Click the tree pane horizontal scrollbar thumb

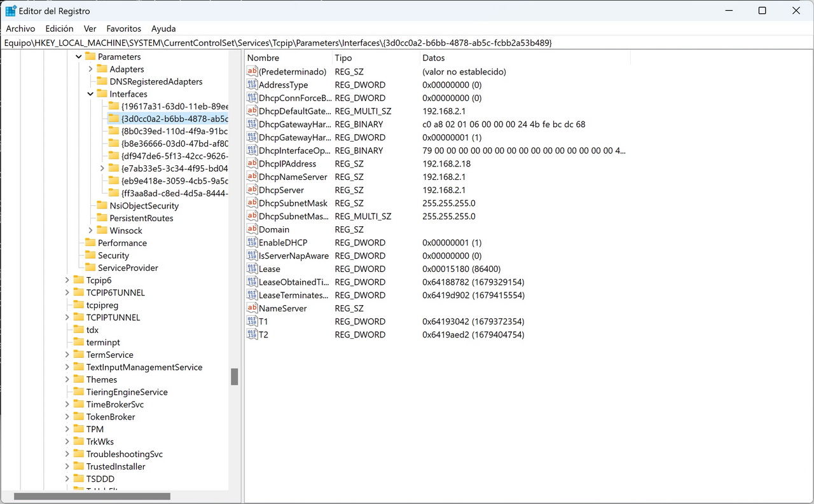pos(92,496)
